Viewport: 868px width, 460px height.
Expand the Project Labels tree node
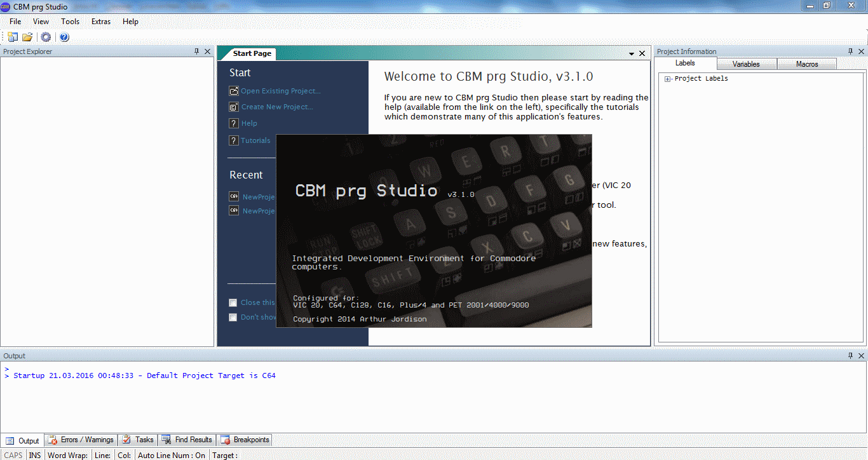[667, 79]
